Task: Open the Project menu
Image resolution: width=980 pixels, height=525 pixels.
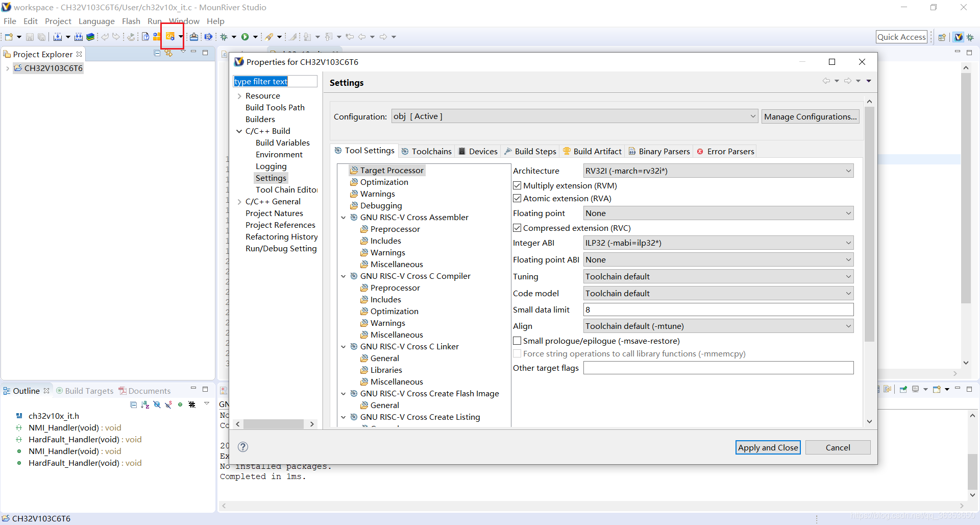Action: pyautogui.click(x=58, y=21)
